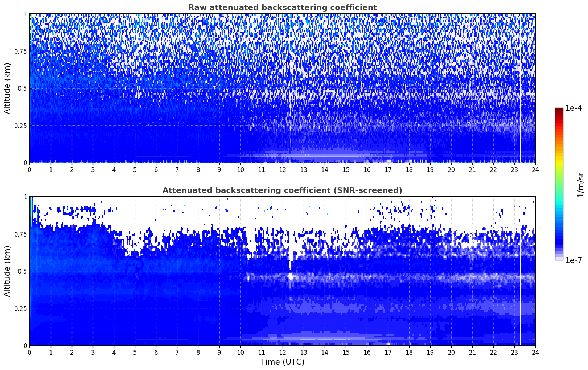Click the hour 18 tick under the raw plot
This screenshot has width=588, height=370.
click(x=409, y=169)
